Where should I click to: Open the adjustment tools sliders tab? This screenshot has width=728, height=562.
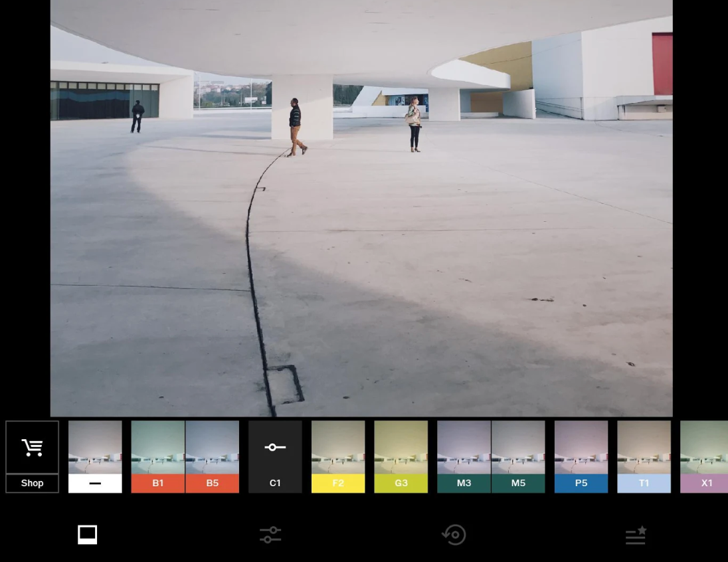270,535
